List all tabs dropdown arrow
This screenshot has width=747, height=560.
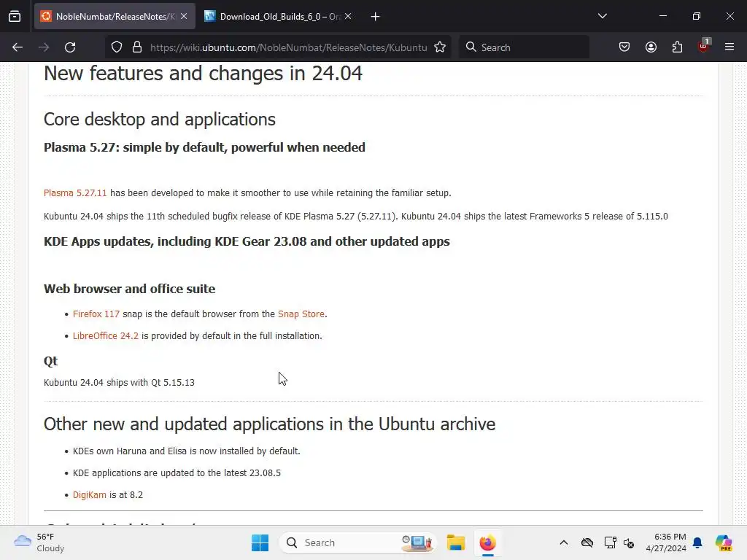click(602, 16)
